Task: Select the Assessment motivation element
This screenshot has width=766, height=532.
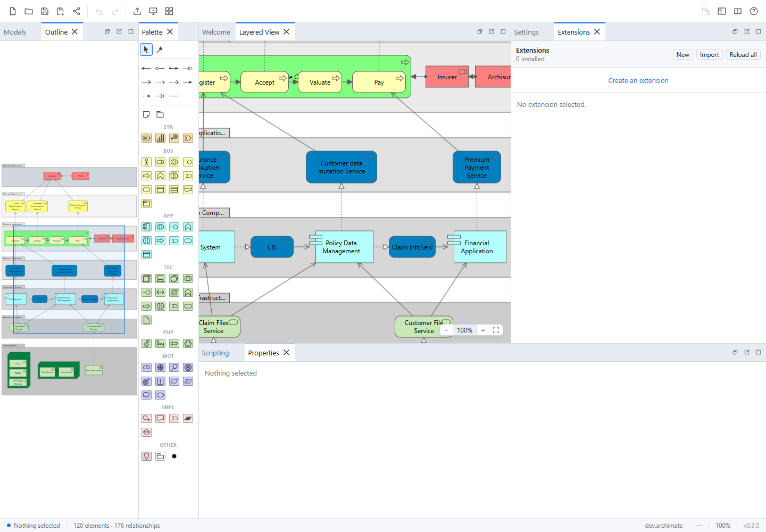Action: pyautogui.click(x=174, y=367)
